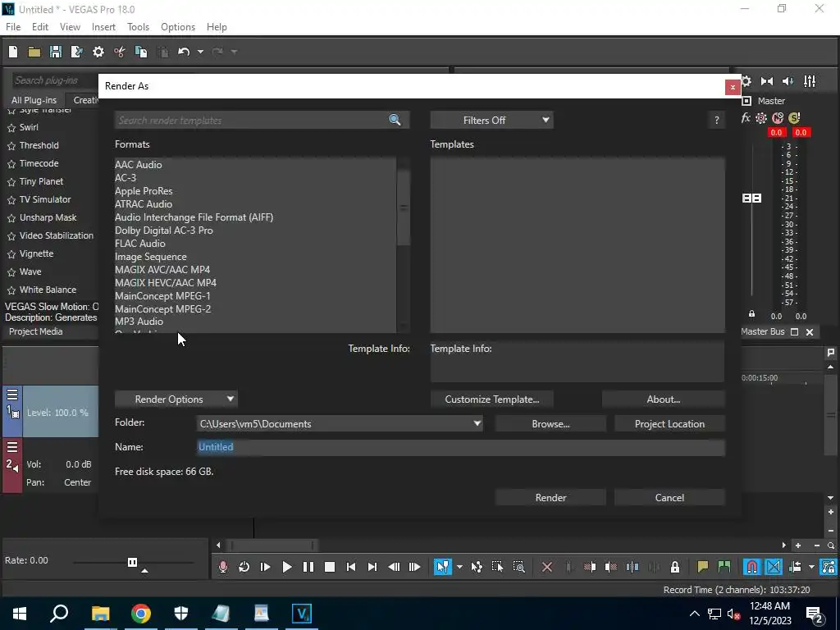
Task: Play from start in transport bar
Action: [x=265, y=567]
